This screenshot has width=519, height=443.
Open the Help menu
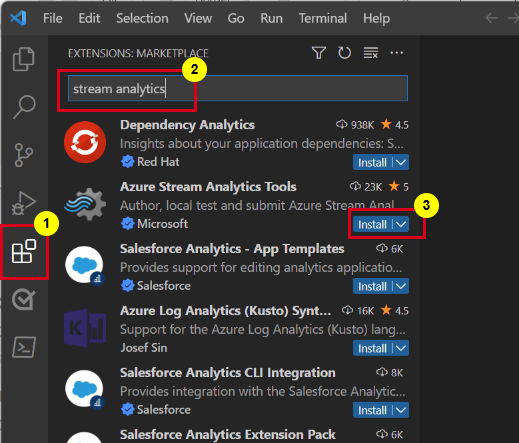(x=376, y=18)
